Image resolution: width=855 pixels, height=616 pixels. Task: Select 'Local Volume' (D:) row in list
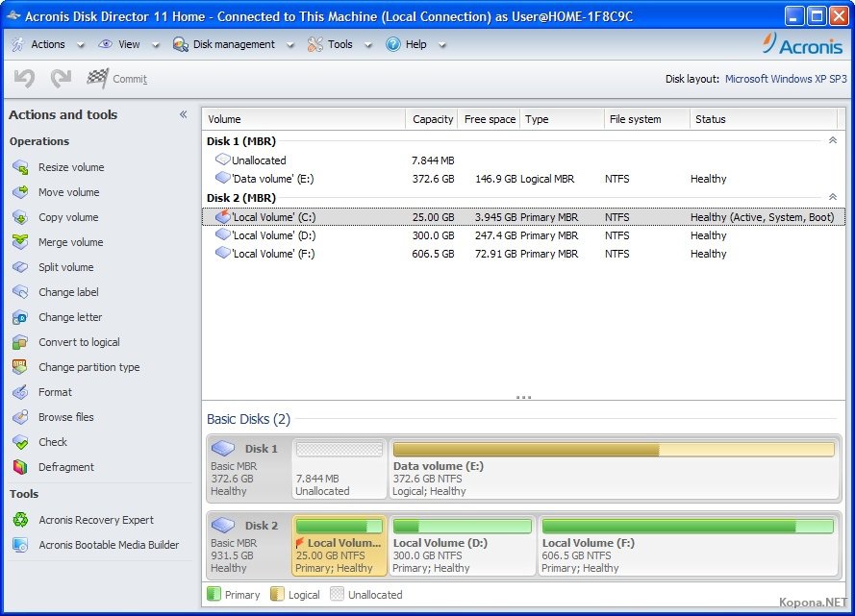[273, 235]
